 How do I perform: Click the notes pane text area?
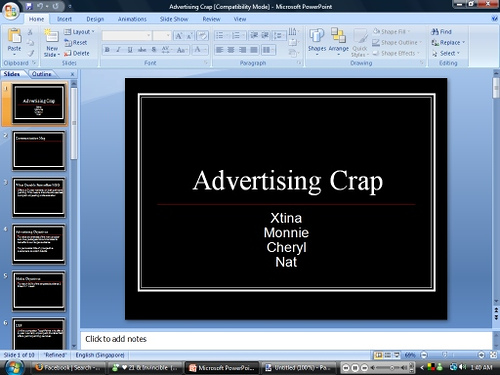[x=286, y=340]
